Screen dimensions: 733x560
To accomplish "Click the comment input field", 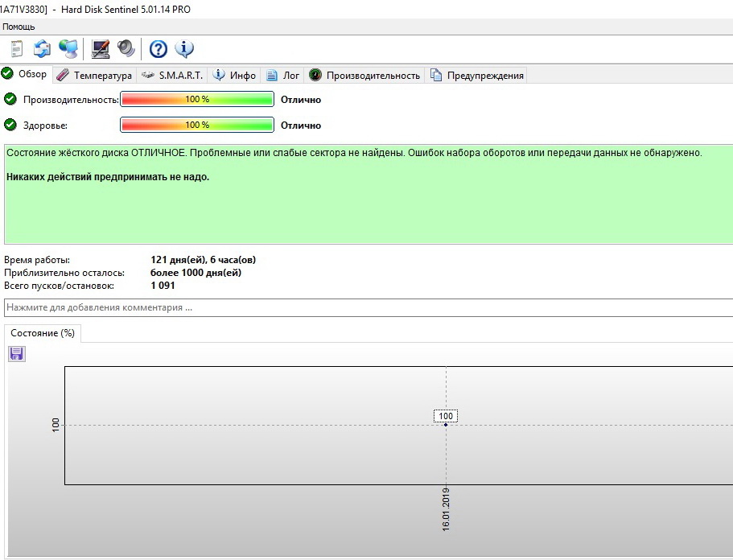I will pos(366,307).
